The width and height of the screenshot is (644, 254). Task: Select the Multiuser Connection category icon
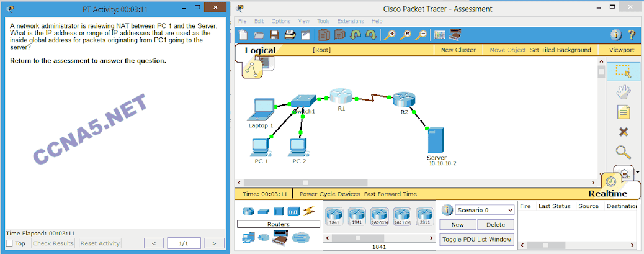301,237
